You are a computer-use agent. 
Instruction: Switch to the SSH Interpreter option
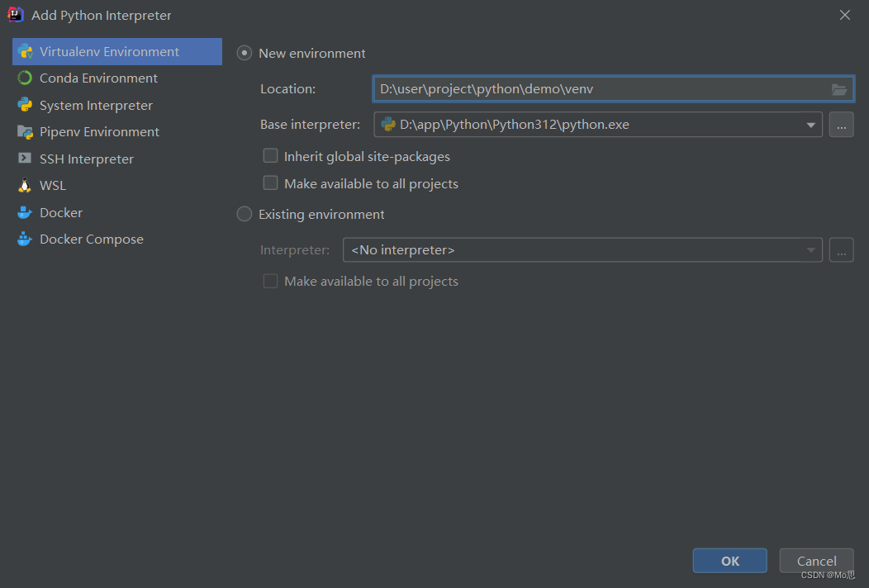click(86, 159)
